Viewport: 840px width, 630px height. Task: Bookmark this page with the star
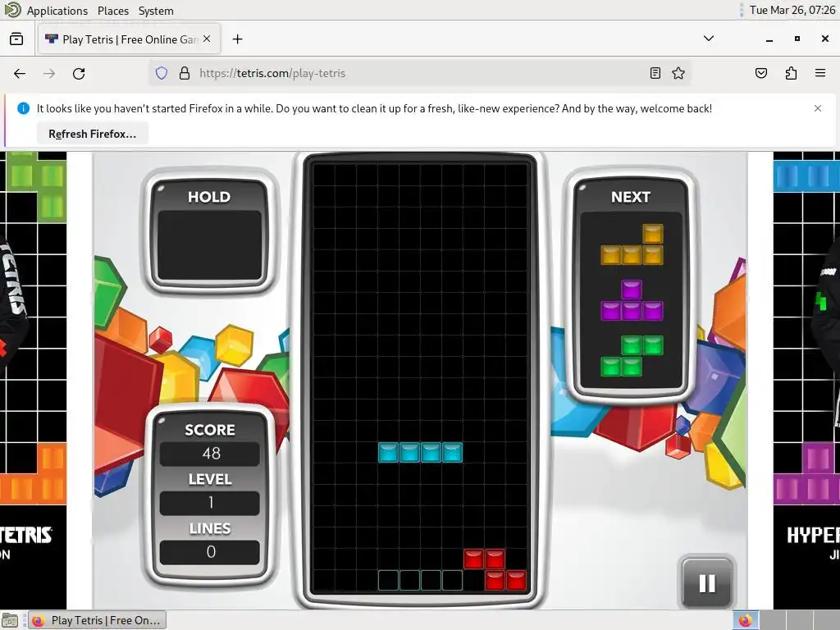678,73
